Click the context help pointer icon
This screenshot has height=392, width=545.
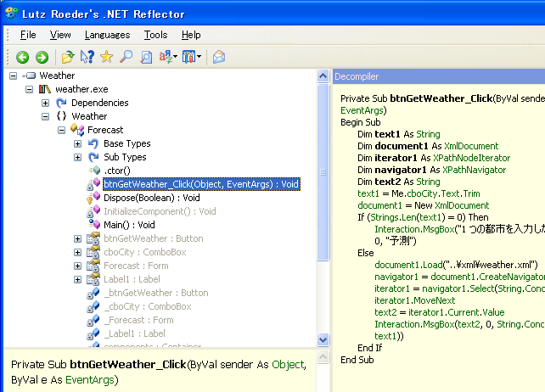[87, 57]
